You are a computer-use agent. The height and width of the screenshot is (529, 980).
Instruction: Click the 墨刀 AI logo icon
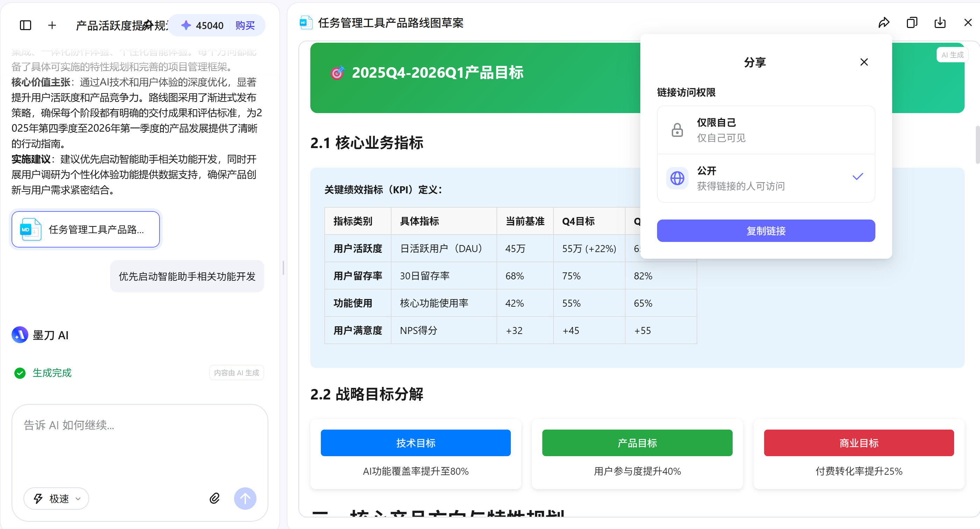[20, 335]
